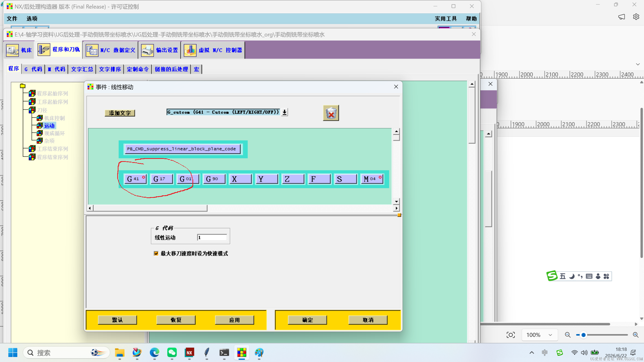Image resolution: width=644 pixels, height=362 pixels.
Task: Click the 应用 button
Action: tap(234, 320)
